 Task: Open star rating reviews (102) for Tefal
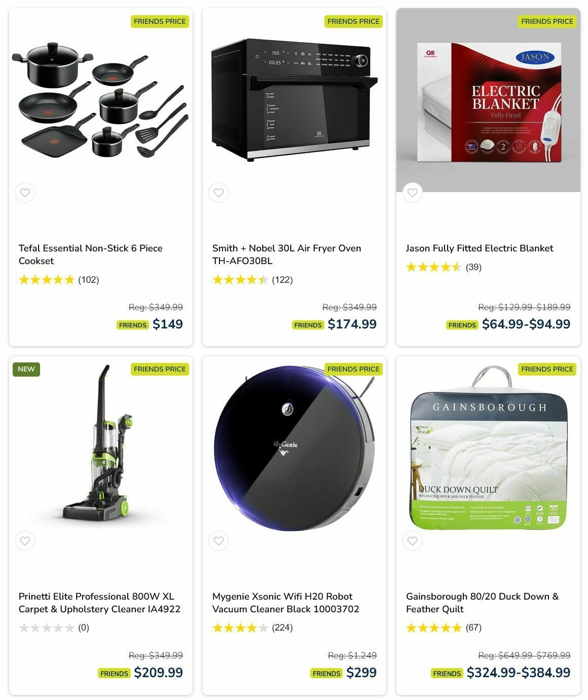point(59,280)
